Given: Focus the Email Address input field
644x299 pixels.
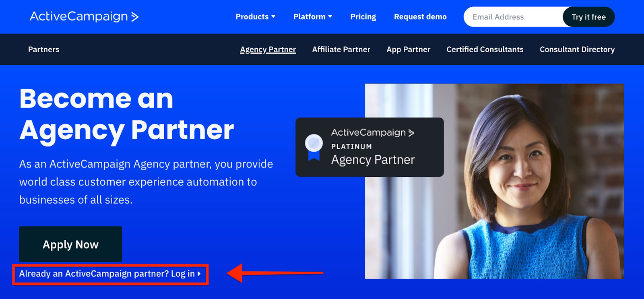Looking at the screenshot, I should click(x=514, y=17).
